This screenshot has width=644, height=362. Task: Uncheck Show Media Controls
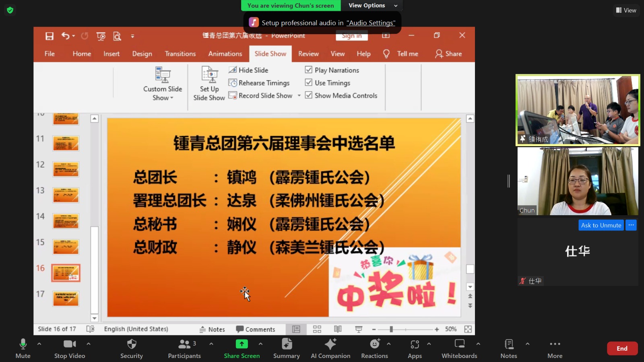[x=308, y=95]
